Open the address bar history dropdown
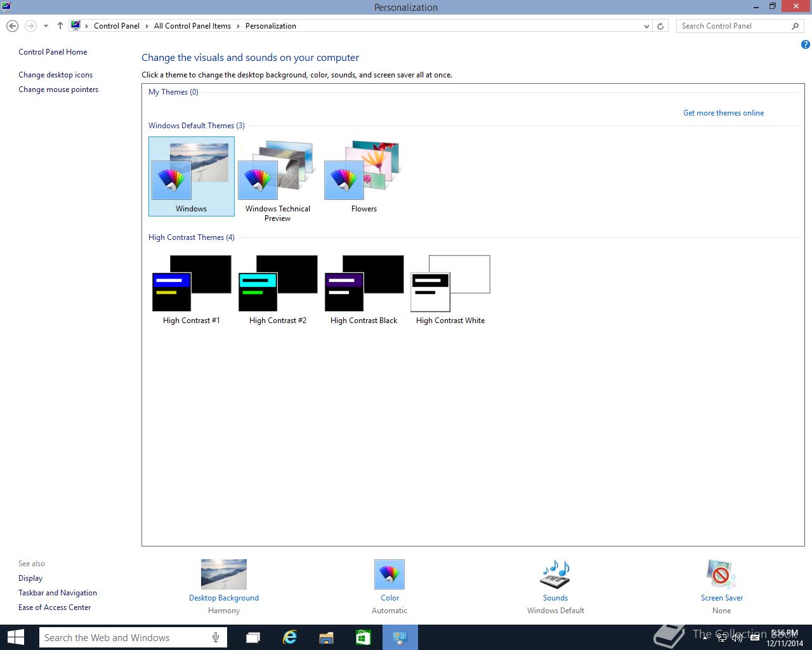812x650 pixels. click(x=646, y=26)
